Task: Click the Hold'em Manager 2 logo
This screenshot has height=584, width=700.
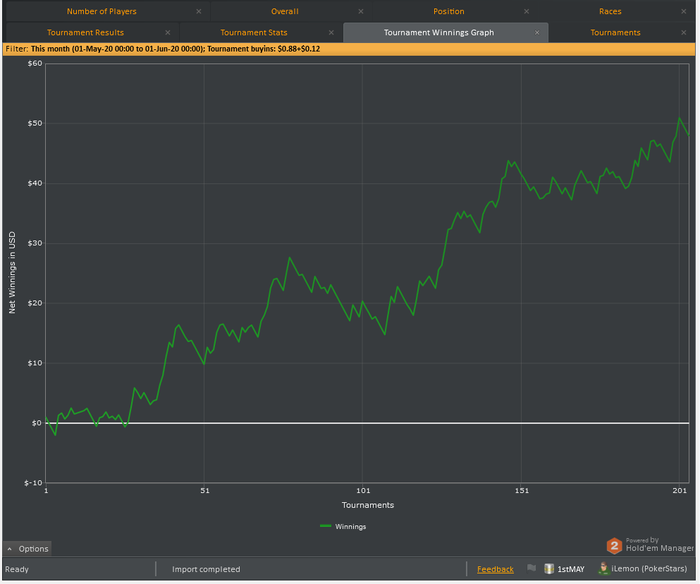Action: click(x=614, y=546)
